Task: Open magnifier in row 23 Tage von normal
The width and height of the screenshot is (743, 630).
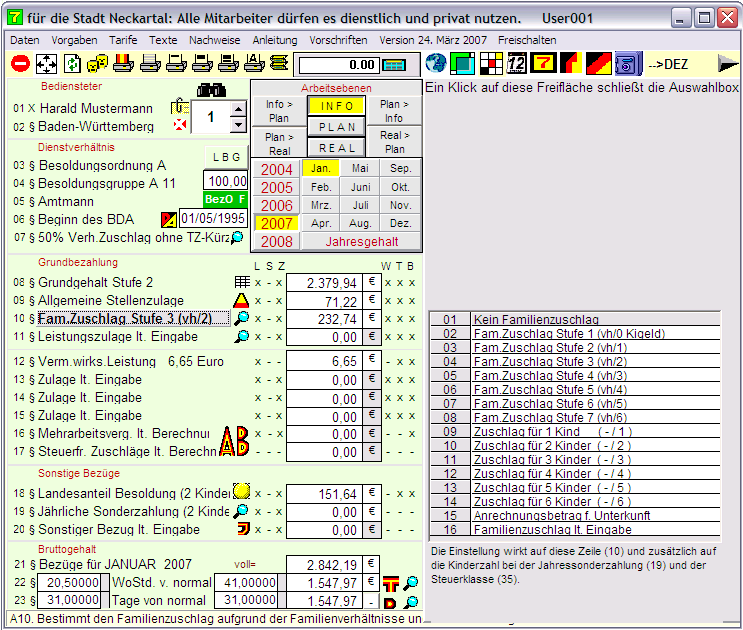Action: pyautogui.click(x=411, y=602)
